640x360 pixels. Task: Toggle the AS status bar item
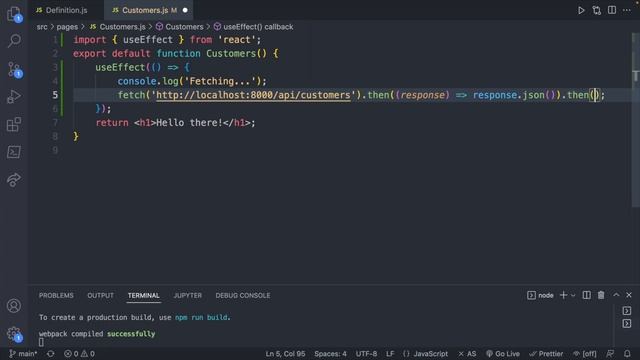pyautogui.click(x=467, y=353)
